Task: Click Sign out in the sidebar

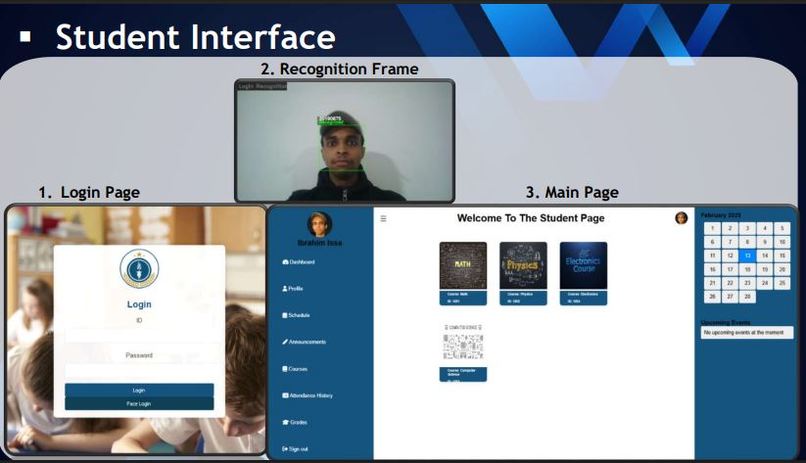Action: coord(295,449)
